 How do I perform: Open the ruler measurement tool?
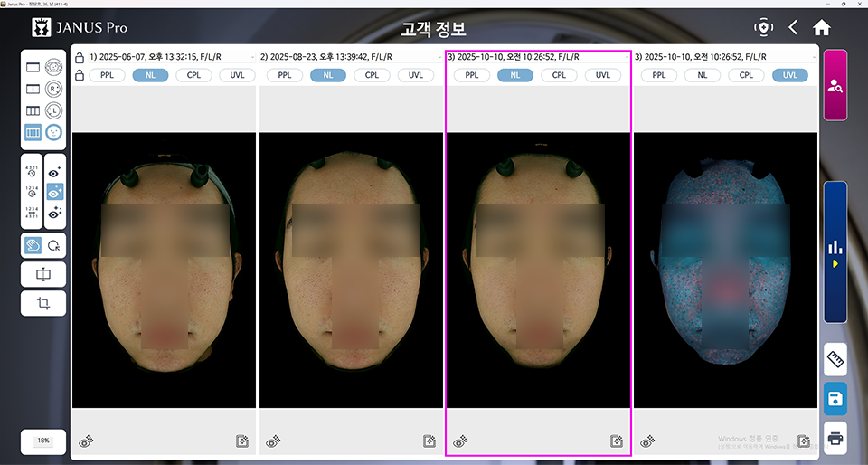[x=835, y=360]
